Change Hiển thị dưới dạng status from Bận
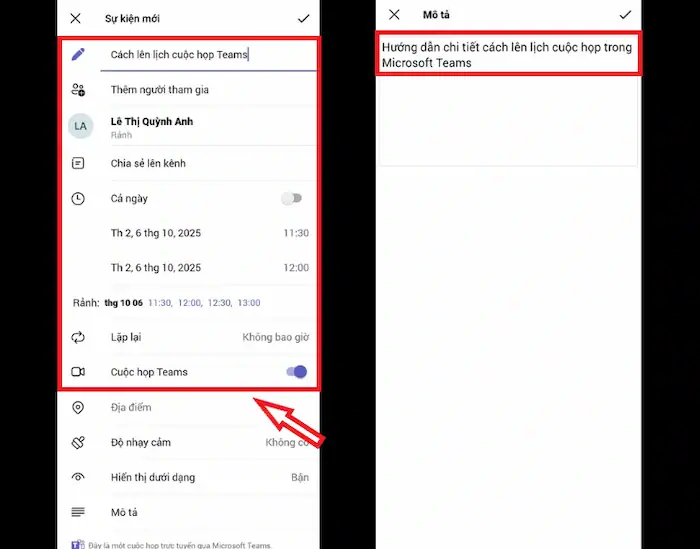Screen dimensions: 700x549 pyautogui.click(x=299, y=477)
